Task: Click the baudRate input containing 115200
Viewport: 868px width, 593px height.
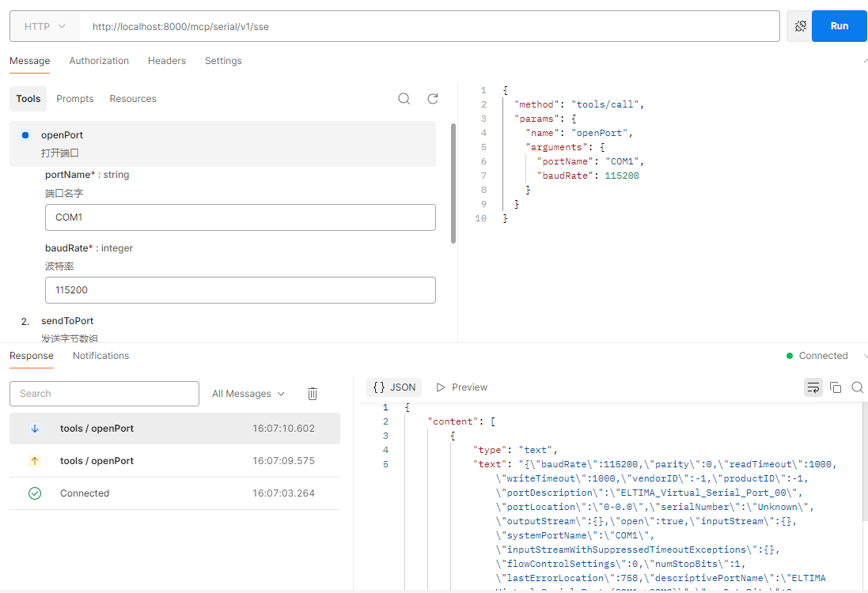Action: 241,290
